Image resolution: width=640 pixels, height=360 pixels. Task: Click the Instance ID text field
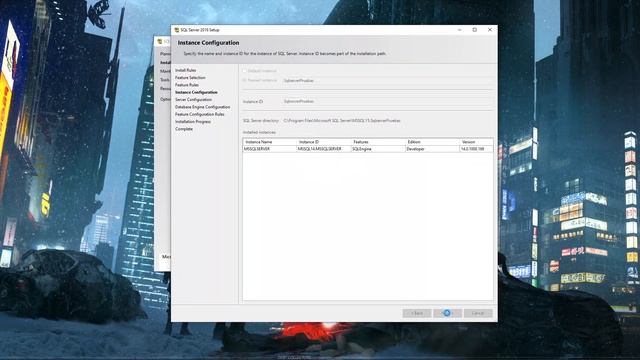[x=387, y=101]
